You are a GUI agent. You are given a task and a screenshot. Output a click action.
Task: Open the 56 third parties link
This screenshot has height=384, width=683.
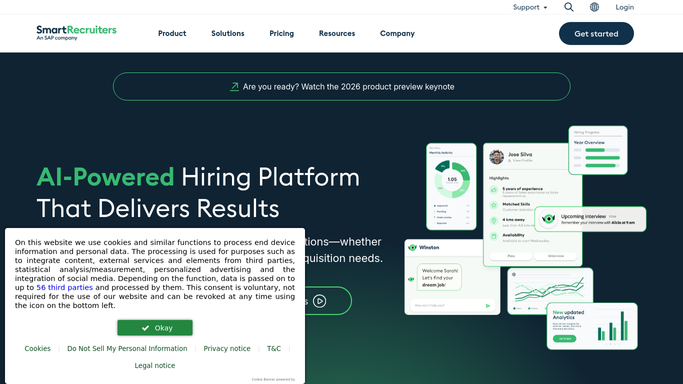click(64, 287)
